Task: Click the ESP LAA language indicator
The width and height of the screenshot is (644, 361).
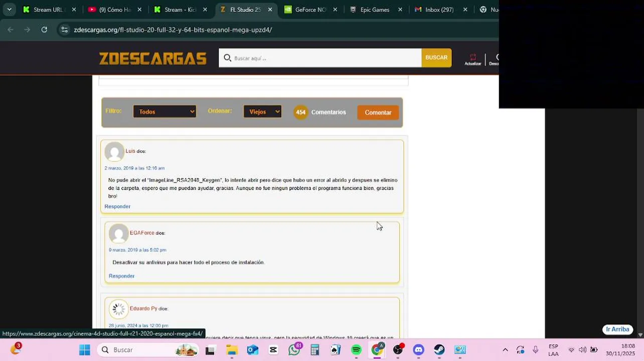Action: 553,350
